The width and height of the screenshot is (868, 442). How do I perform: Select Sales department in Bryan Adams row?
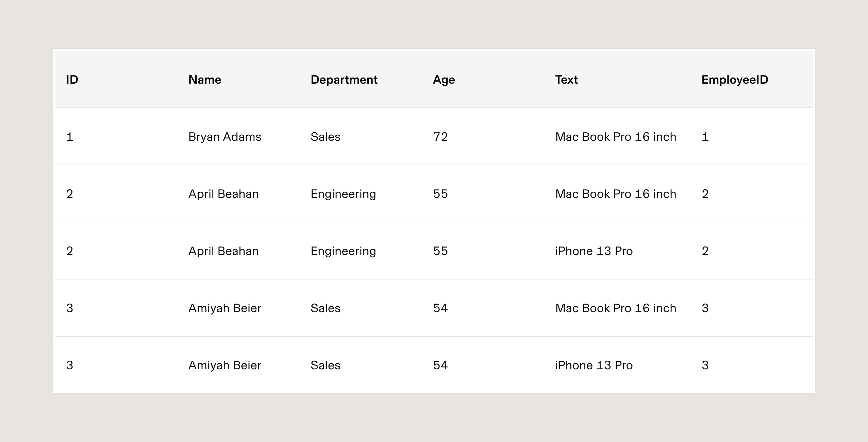[325, 137]
